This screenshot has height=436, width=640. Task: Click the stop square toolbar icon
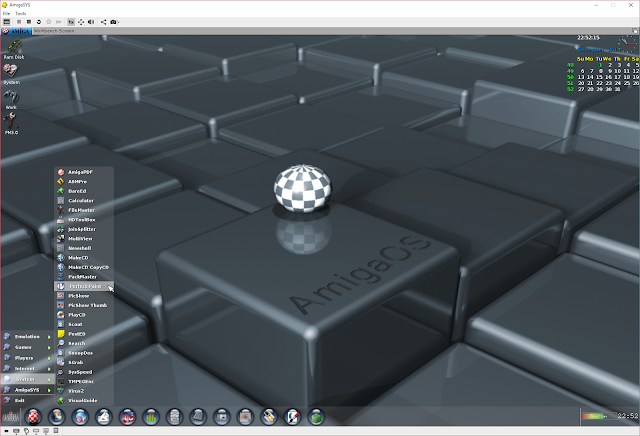29,22
